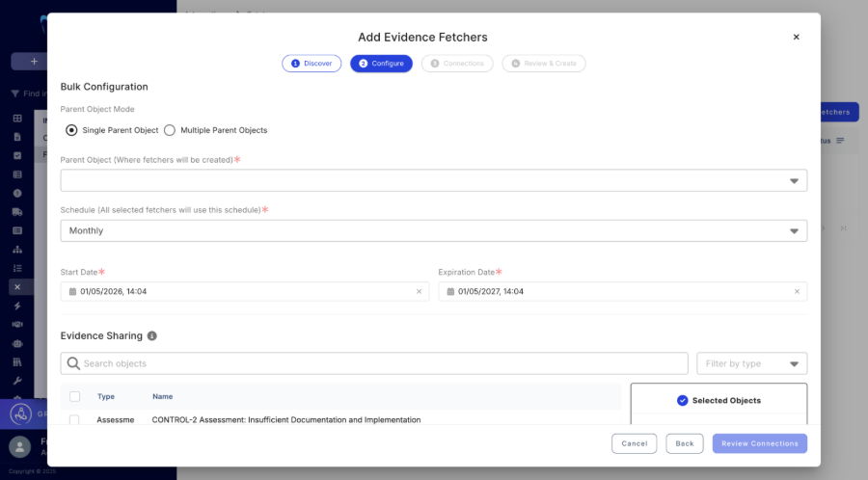Open the lightning bolt sidebar icon
This screenshot has width=868, height=480.
point(17,306)
